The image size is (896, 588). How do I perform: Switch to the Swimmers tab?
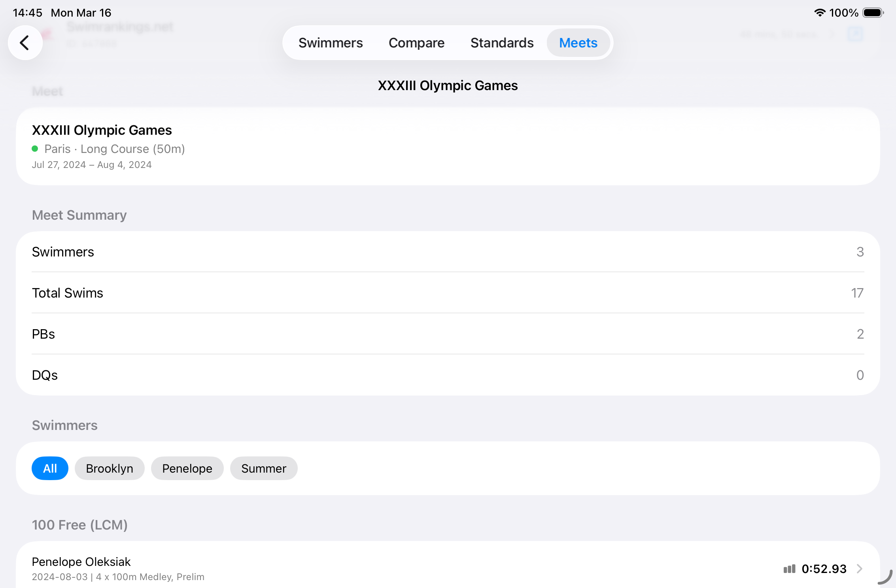click(x=330, y=43)
